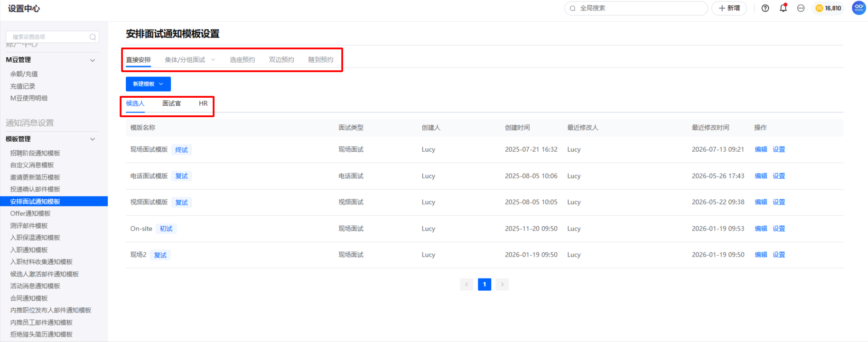
Task: Open the help question mark icon
Action: coord(765,8)
